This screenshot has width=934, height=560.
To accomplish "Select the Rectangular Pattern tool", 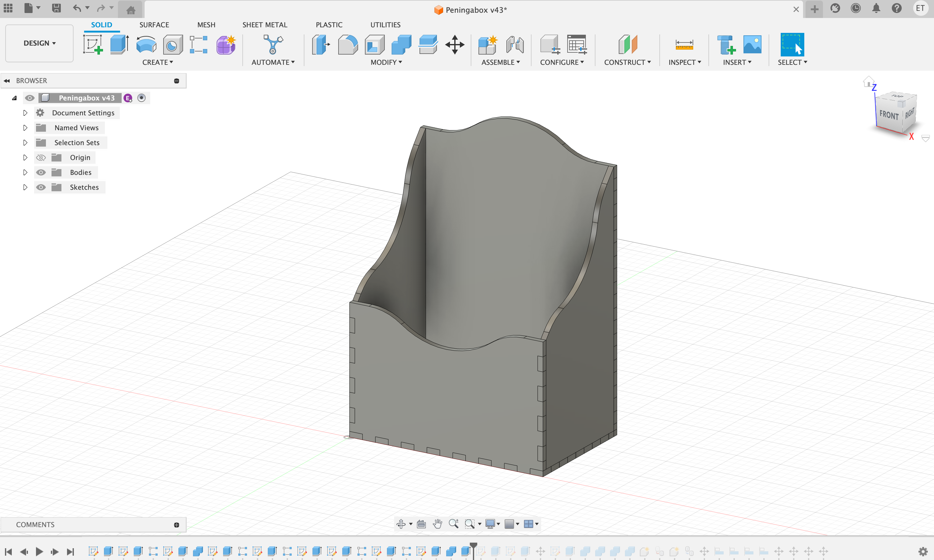I will (199, 45).
